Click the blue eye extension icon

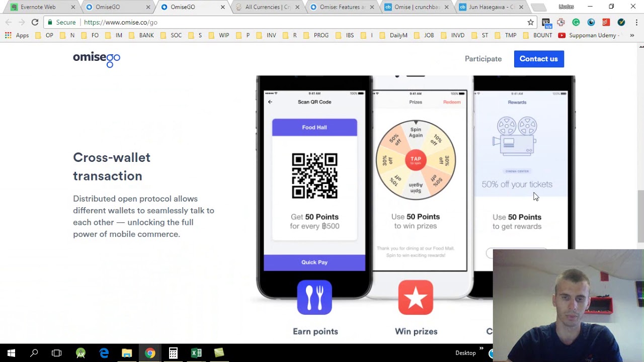tap(591, 22)
